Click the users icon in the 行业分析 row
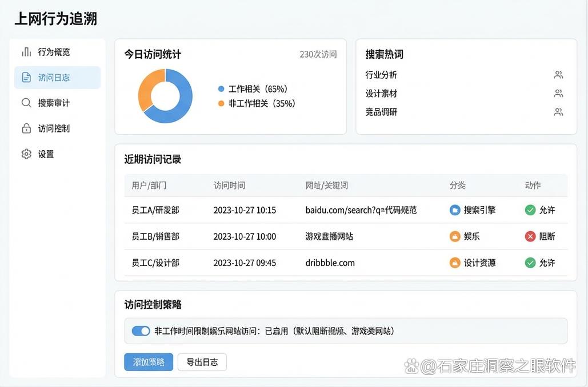588x387 pixels. point(558,75)
